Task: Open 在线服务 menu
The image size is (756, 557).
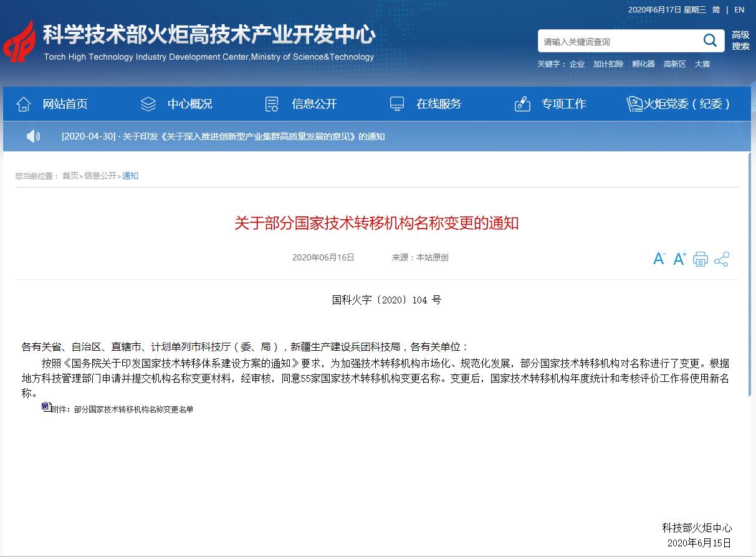Action: point(439,104)
